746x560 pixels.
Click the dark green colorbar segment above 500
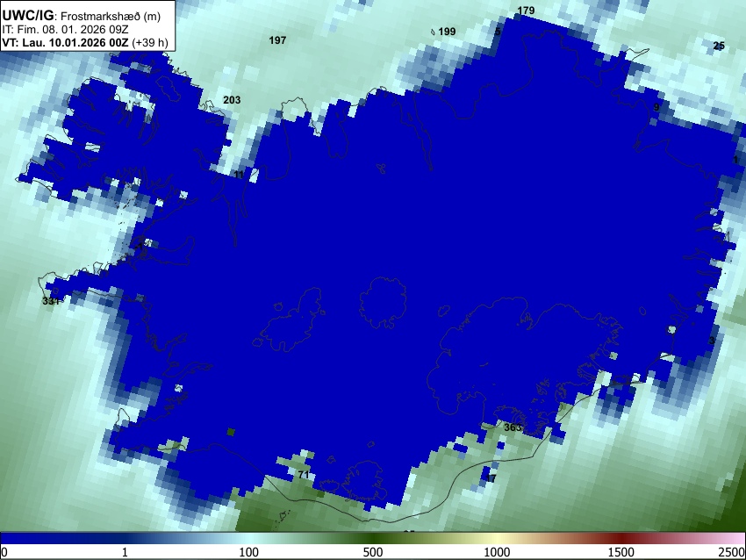pos(373,538)
